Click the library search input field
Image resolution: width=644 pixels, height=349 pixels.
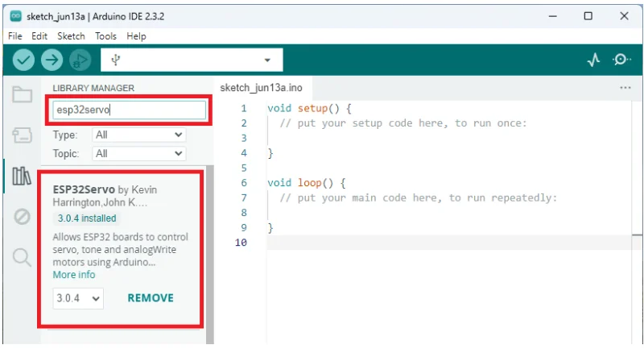(x=129, y=110)
